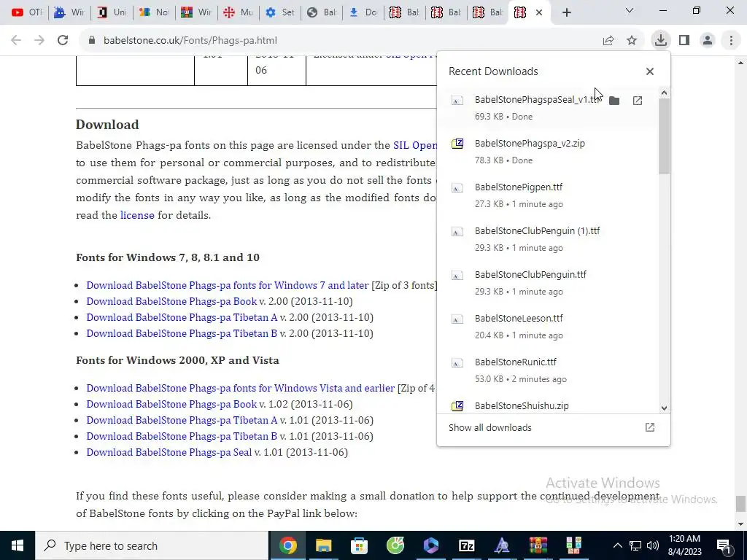The image size is (747, 560).
Task: Open File Explorer from the taskbar
Action: 323,545
